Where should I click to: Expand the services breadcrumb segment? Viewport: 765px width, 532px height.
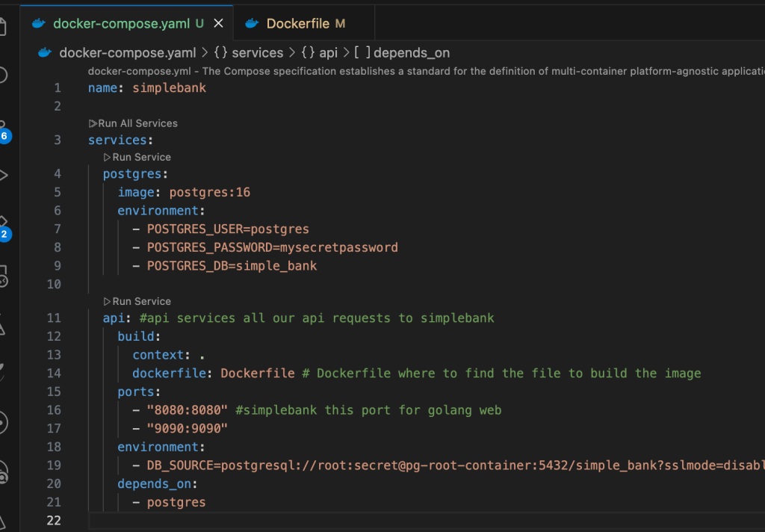pyautogui.click(x=257, y=52)
